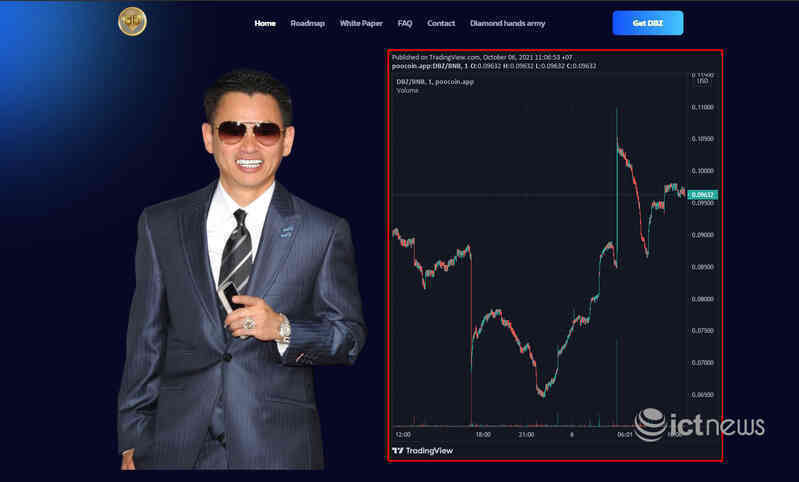Click the photo of the man in suit
The image size is (799, 482).
(x=242, y=270)
